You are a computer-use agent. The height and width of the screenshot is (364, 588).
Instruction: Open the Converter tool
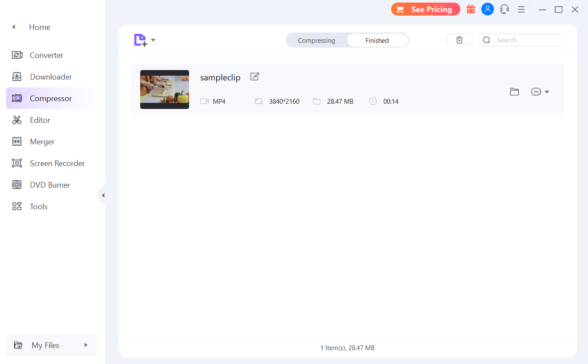click(x=46, y=55)
